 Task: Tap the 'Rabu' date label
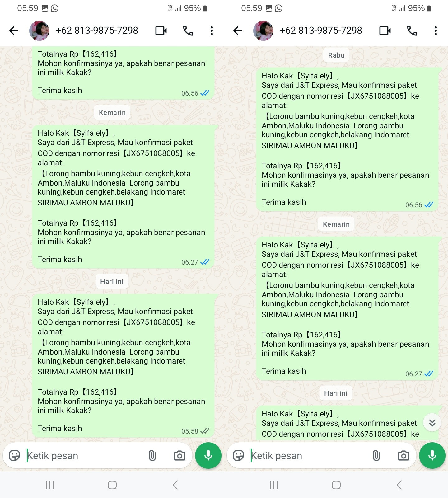(336, 55)
